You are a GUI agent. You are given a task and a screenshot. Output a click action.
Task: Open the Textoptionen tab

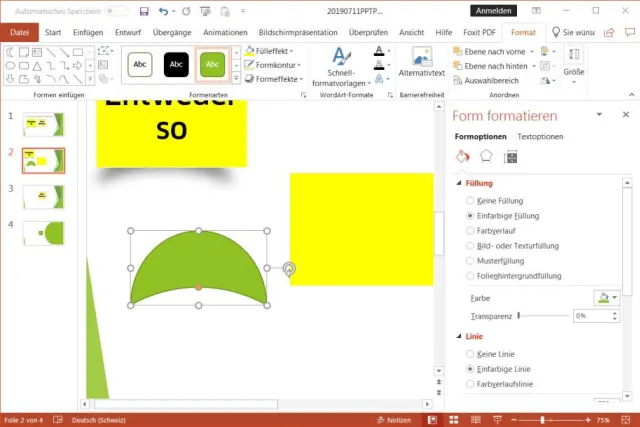540,136
